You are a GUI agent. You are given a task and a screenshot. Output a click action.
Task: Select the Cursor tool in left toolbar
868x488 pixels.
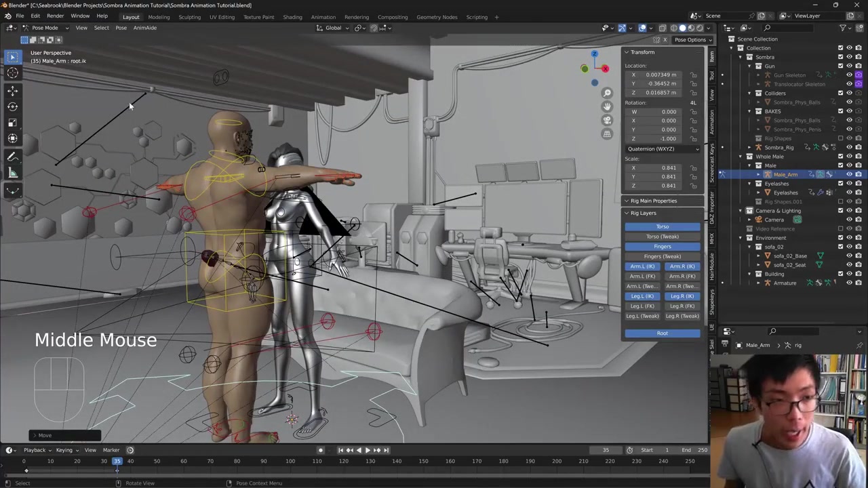[x=12, y=73]
